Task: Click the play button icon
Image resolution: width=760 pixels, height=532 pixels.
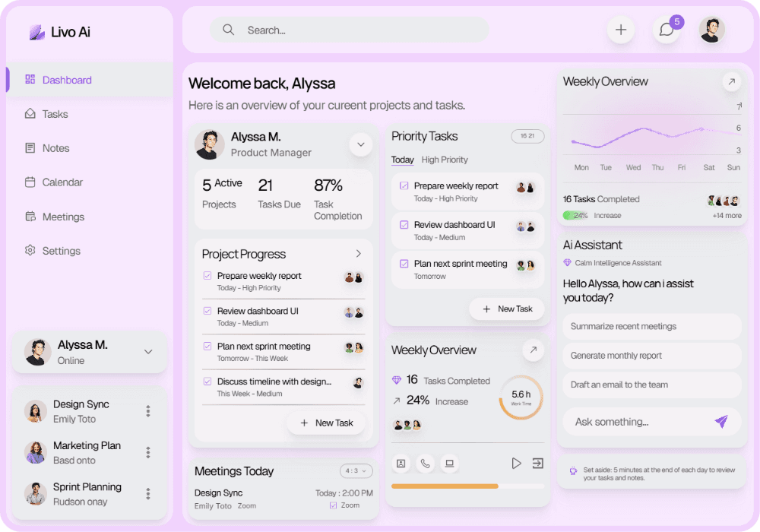Action: [x=516, y=463]
